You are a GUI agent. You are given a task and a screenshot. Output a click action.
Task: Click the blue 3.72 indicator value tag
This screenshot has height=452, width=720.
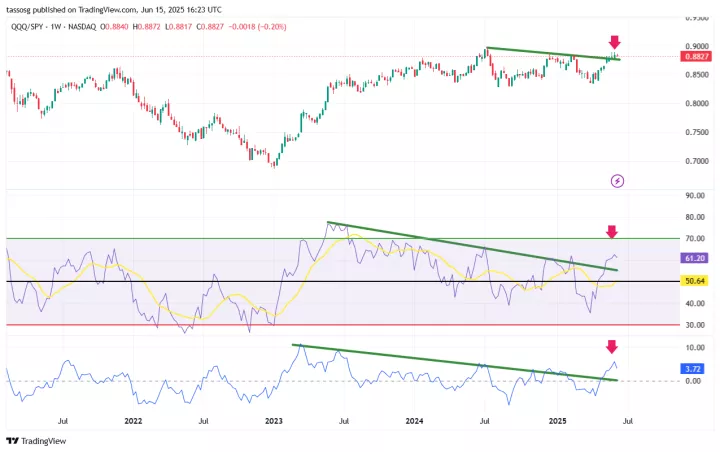[x=692, y=368]
